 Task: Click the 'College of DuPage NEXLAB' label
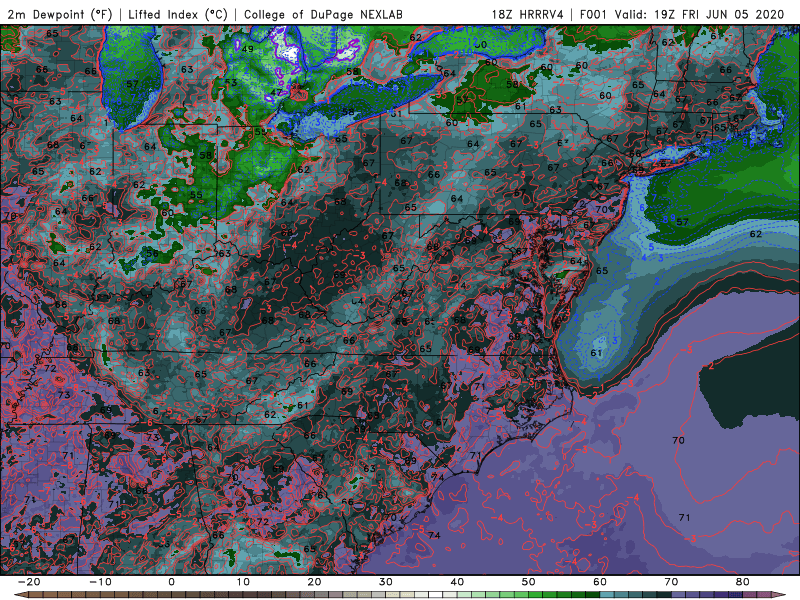click(x=323, y=14)
